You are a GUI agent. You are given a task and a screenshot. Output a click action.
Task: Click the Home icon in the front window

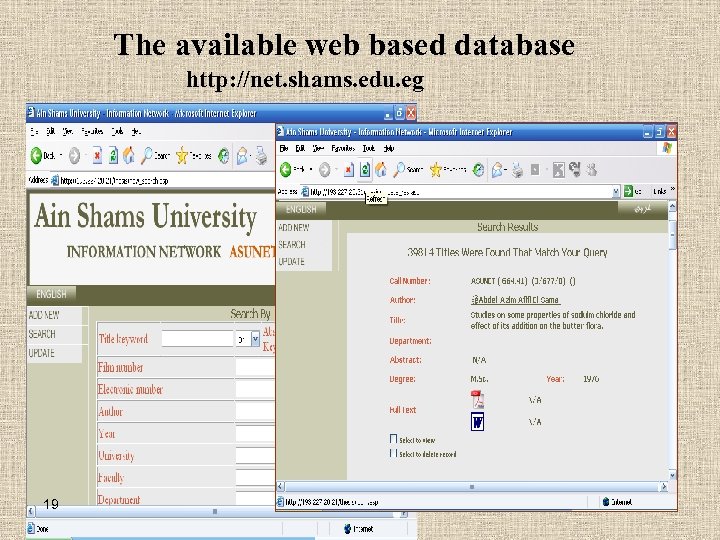coord(381,170)
